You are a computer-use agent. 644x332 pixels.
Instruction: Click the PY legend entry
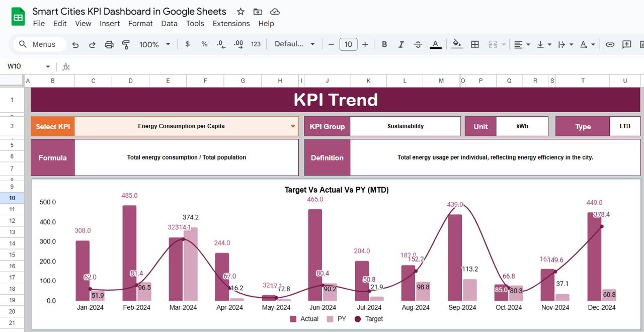click(337, 319)
